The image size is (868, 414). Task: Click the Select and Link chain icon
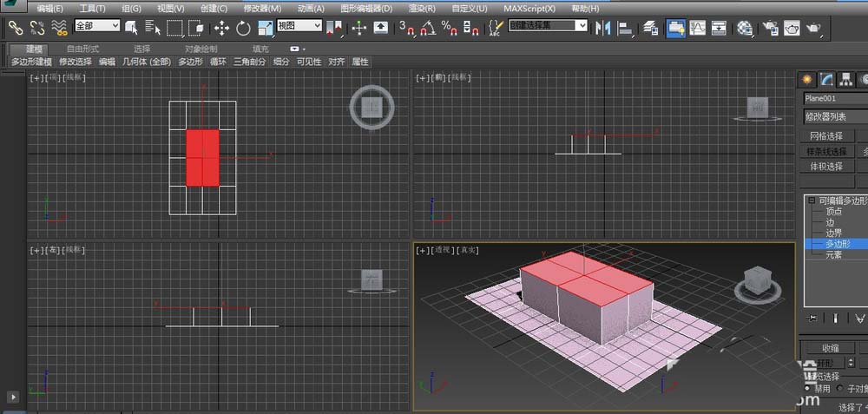(15, 27)
